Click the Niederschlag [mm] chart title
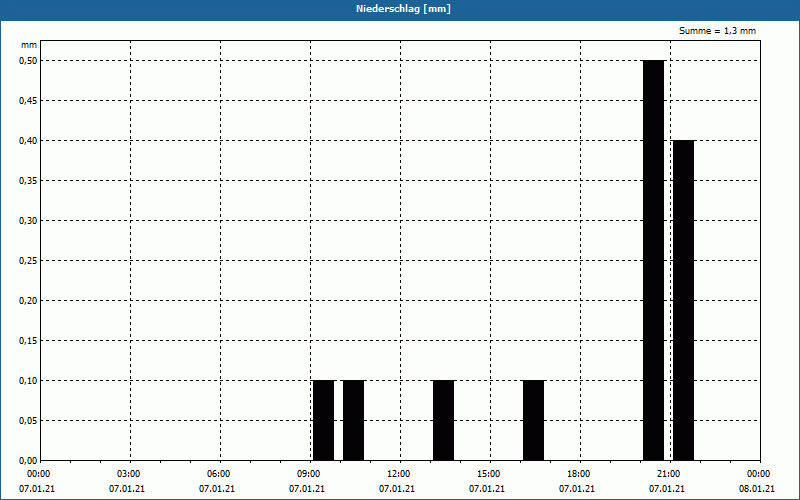800x500 pixels. (404, 9)
